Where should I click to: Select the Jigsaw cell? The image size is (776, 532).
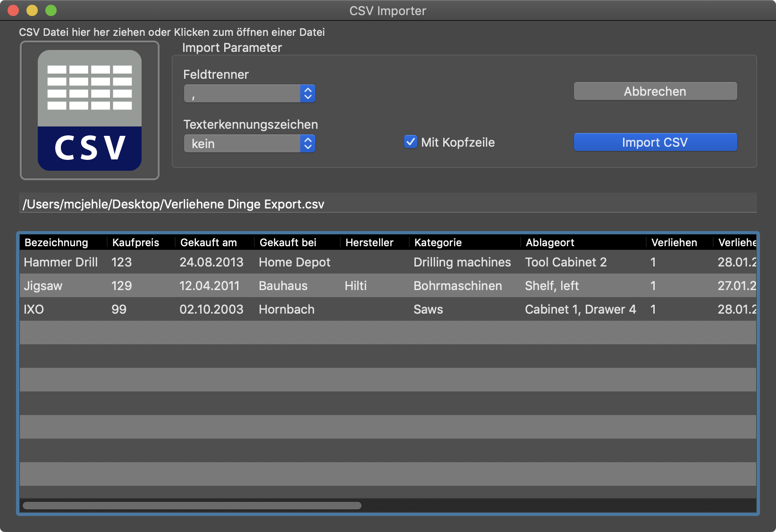[x=43, y=286]
